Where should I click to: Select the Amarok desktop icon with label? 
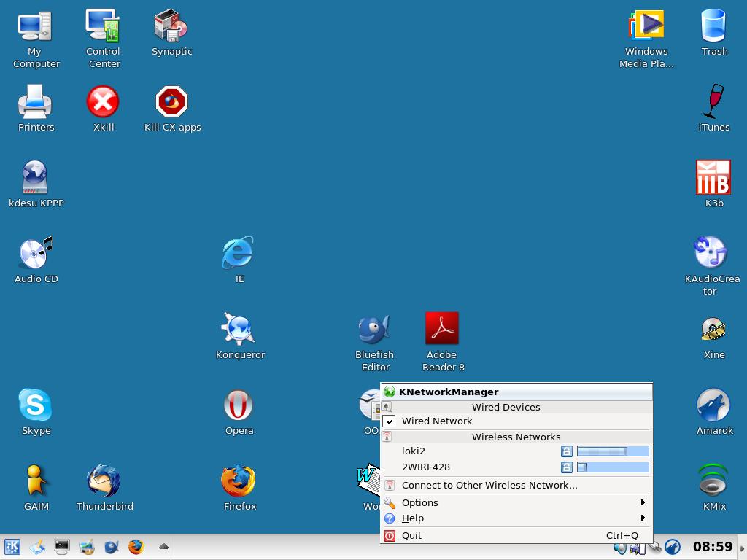point(713,412)
